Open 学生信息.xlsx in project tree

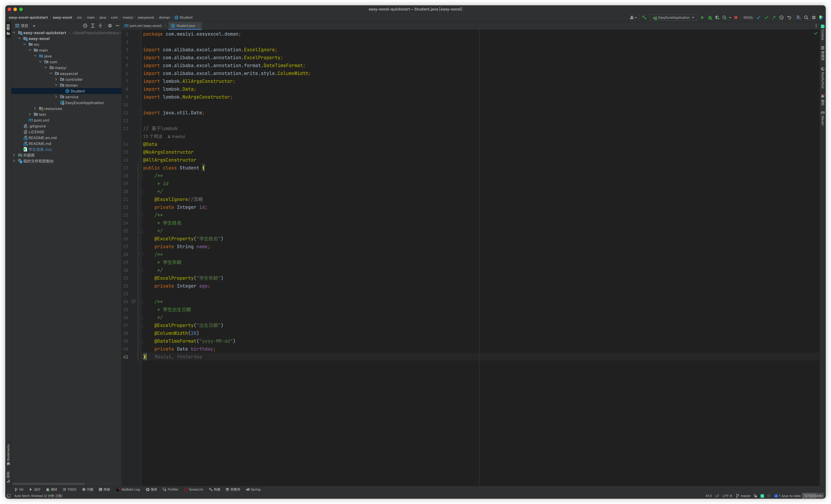point(40,149)
